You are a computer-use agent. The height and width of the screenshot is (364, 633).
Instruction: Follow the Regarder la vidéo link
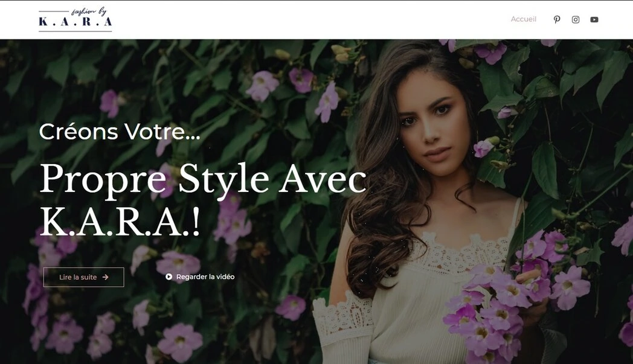point(205,277)
